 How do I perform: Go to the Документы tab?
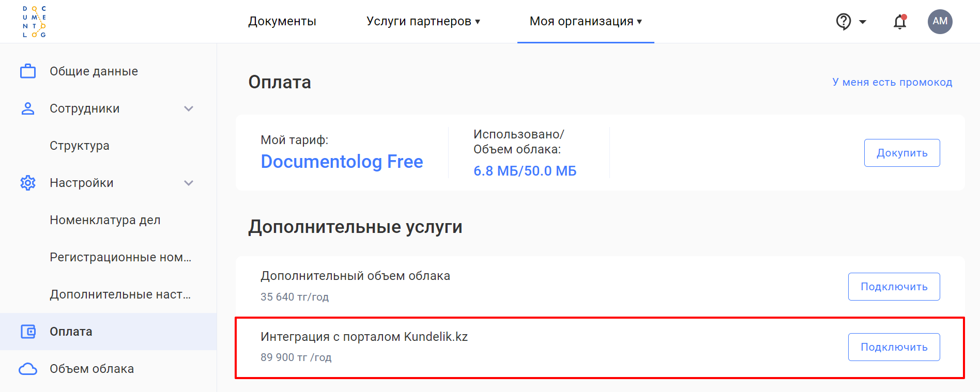(282, 22)
